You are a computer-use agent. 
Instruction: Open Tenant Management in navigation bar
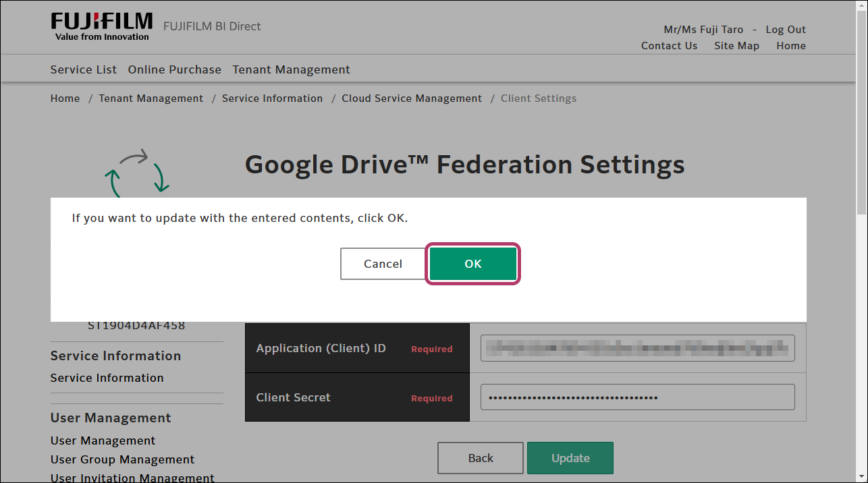[x=291, y=69]
